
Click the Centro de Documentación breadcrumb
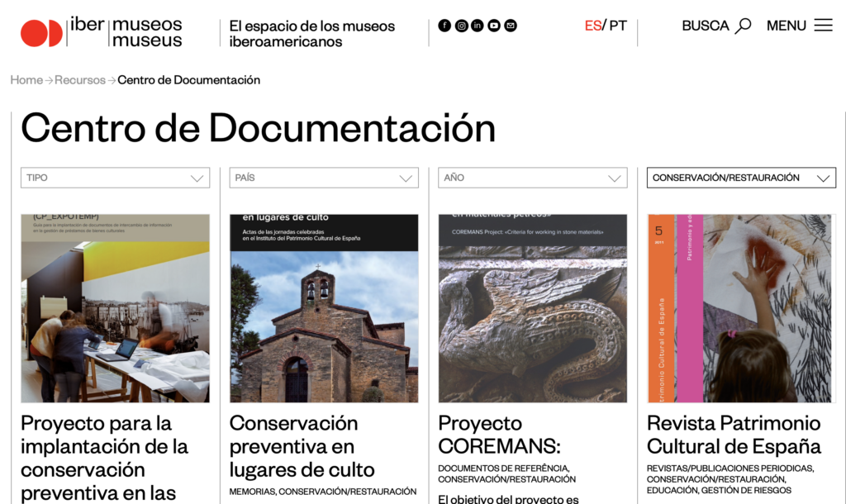(x=189, y=80)
